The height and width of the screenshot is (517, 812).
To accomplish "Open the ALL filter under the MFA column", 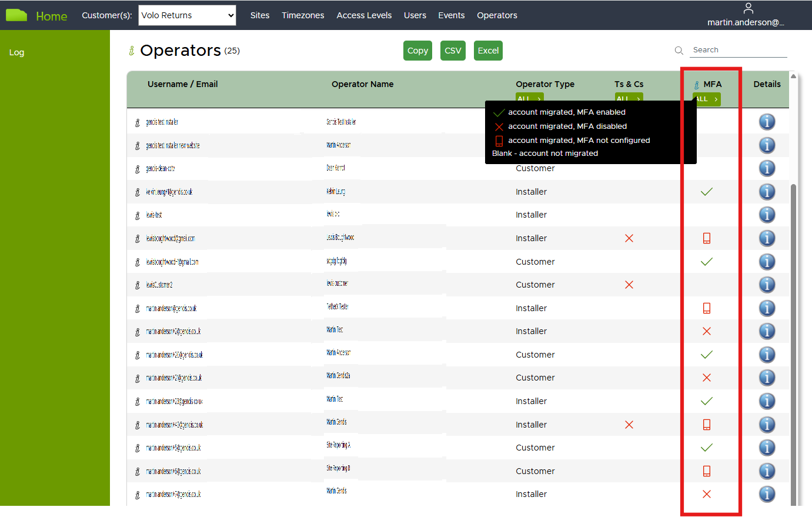I will 706,99.
